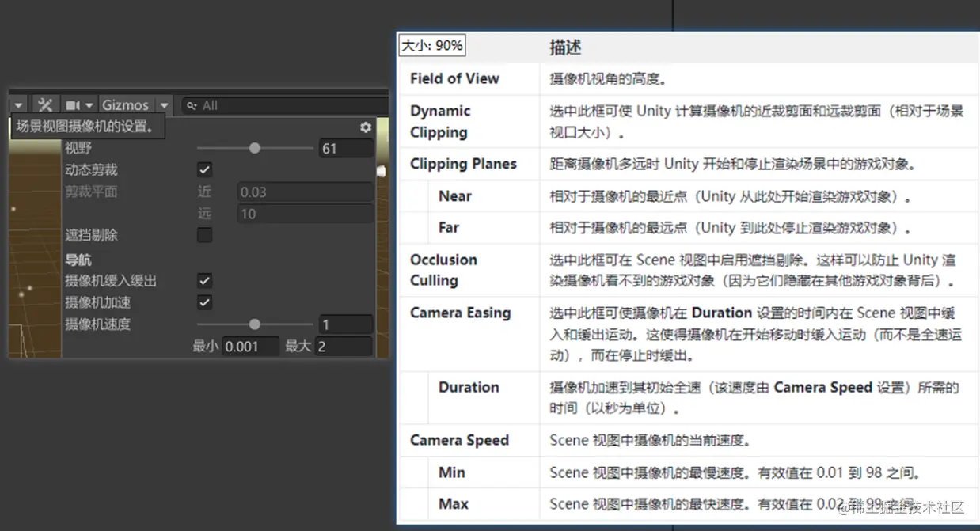Click the camera speed value field
Image resolution: width=980 pixels, height=531 pixels.
point(346,324)
